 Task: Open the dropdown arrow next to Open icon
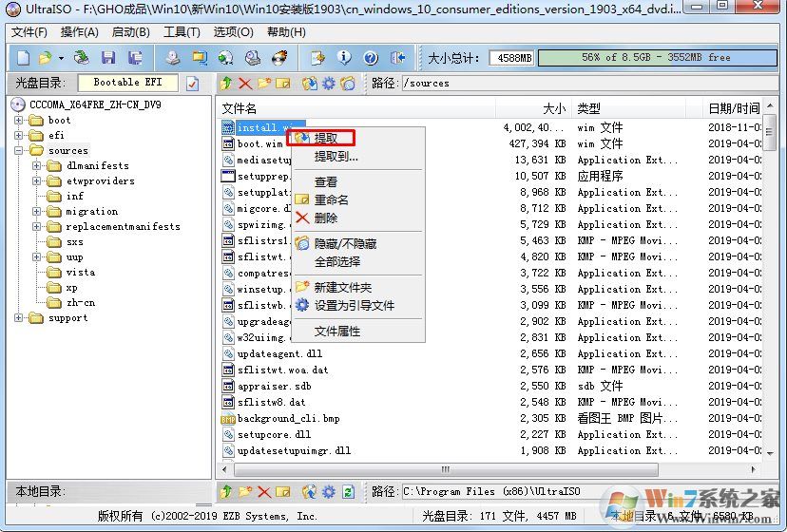coord(61,58)
